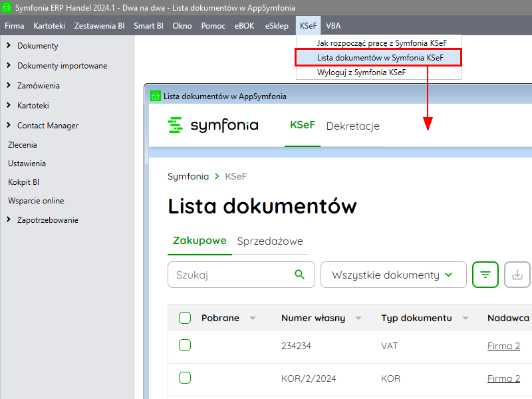The height and width of the screenshot is (399, 532).
Task: Expand the Dokumenty tree node
Action: click(9, 45)
